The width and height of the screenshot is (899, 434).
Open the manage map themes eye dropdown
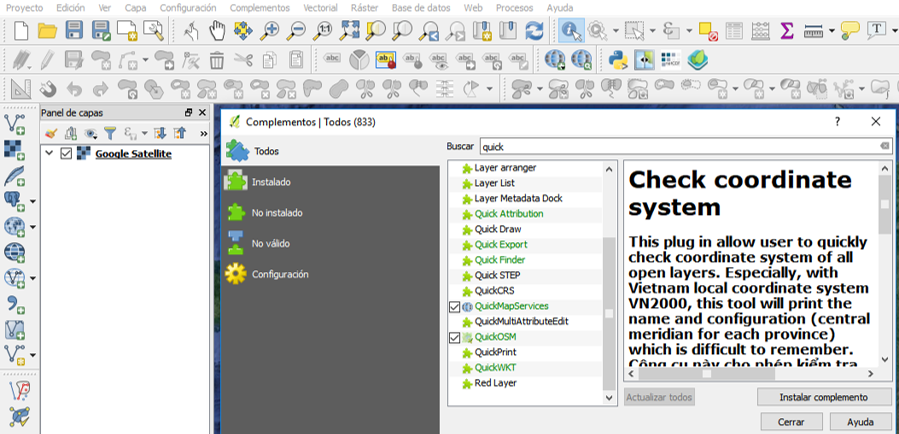coord(91,133)
